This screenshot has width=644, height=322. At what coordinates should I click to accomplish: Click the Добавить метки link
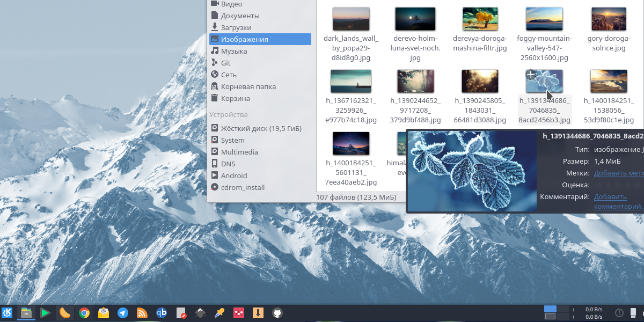[618, 173]
